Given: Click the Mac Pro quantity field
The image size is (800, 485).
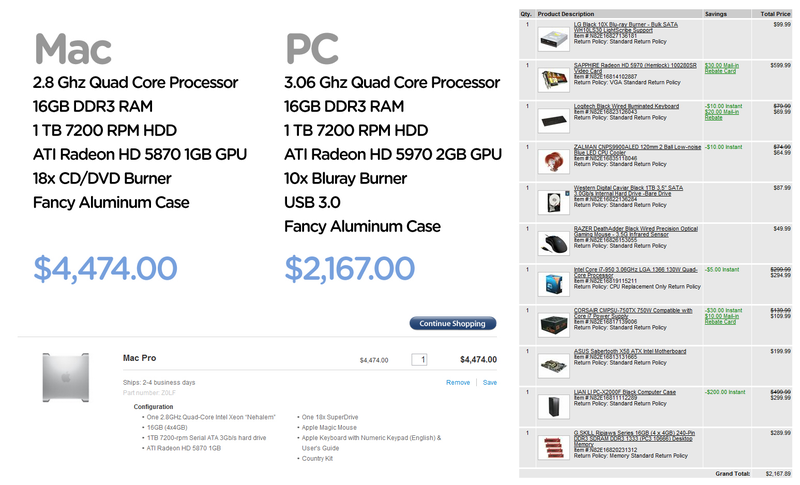Looking at the screenshot, I should click(419, 360).
